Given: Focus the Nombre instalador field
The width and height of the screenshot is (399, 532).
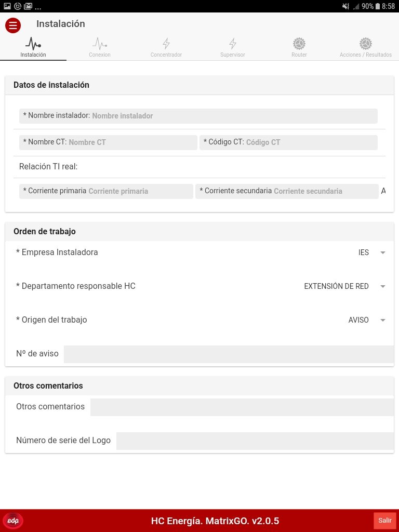Looking at the screenshot, I should [x=198, y=116].
